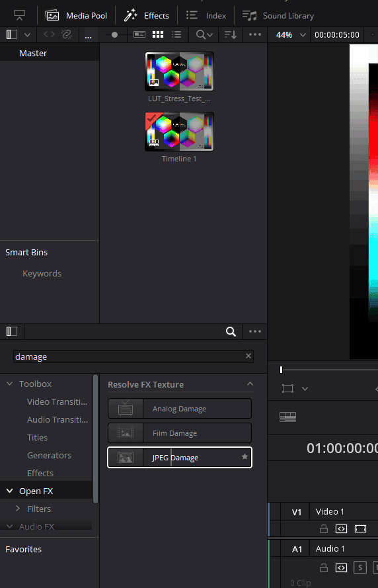Solo the Audio 1 track
The width and height of the screenshot is (378, 588).
click(x=360, y=567)
